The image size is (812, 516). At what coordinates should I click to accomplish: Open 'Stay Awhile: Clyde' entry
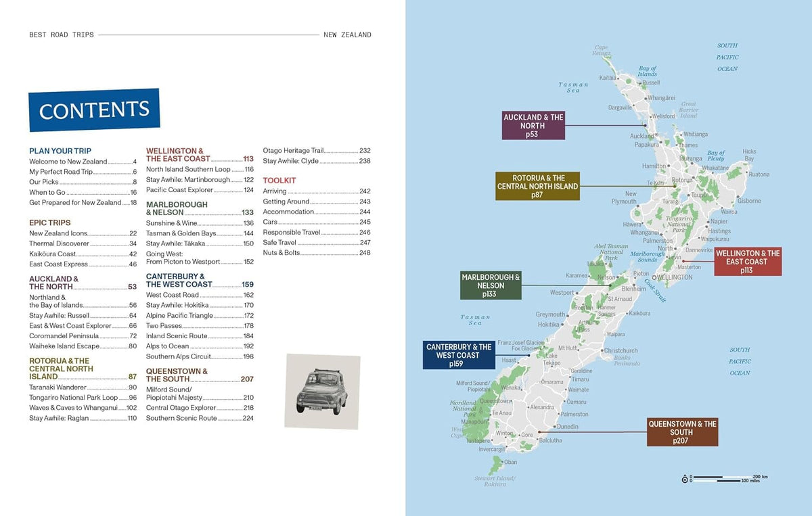[x=317, y=161]
